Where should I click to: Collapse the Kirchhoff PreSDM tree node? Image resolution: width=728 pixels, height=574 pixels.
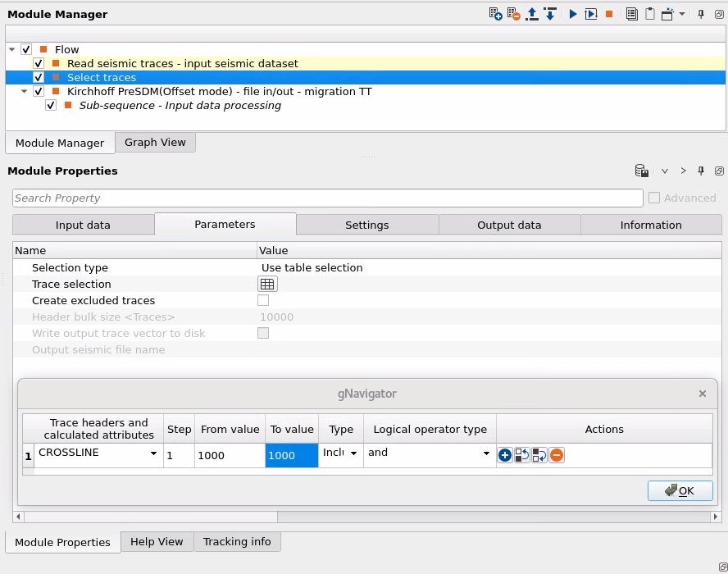(24, 91)
